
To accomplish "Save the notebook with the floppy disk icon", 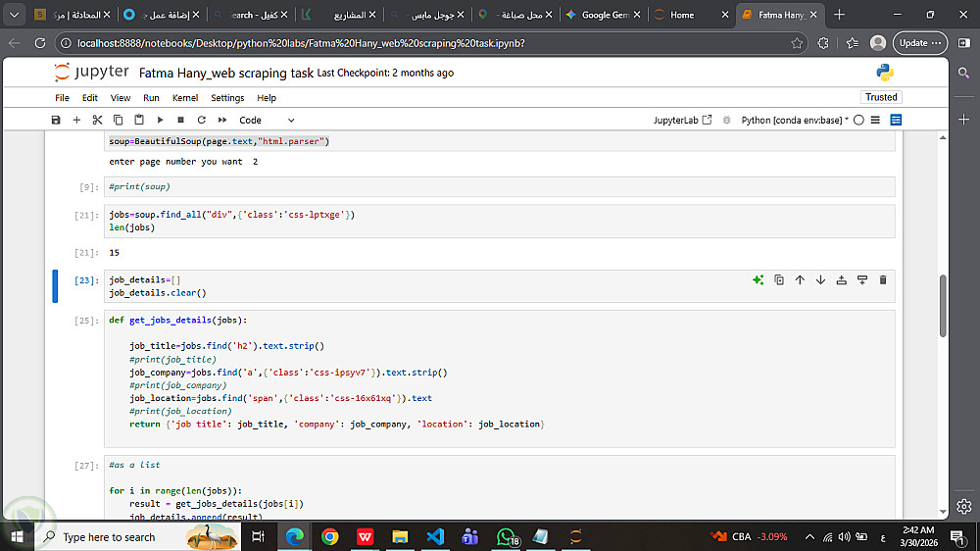I will tap(56, 120).
